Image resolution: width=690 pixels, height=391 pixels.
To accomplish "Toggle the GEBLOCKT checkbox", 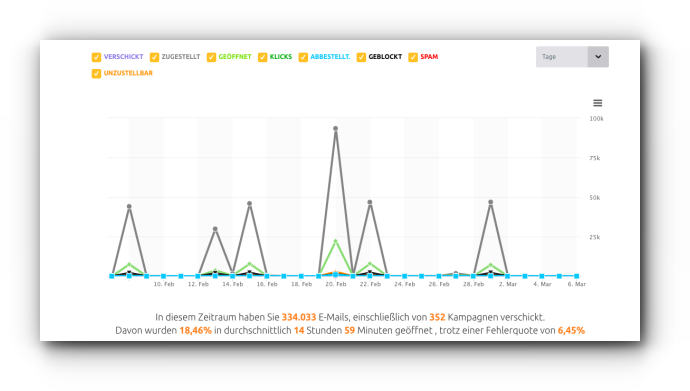I will [361, 57].
